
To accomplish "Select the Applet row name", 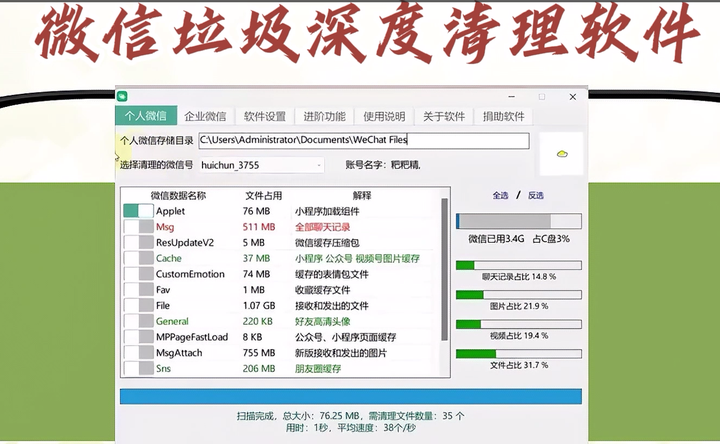I will coord(170,211).
